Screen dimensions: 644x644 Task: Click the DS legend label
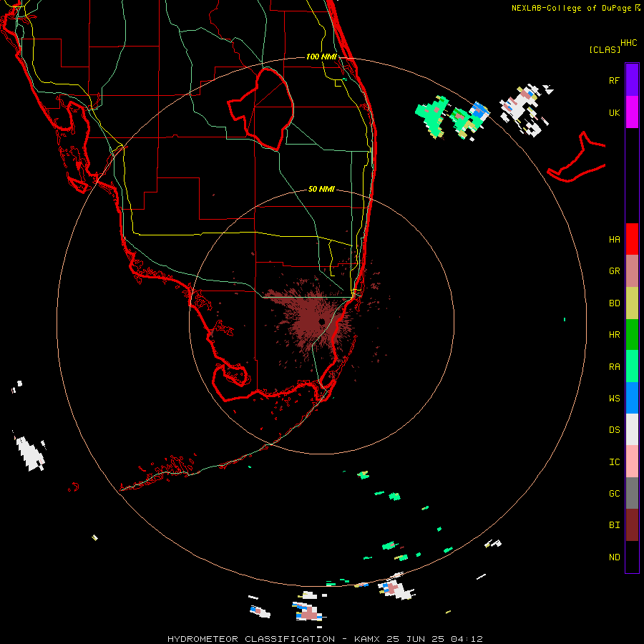tap(614, 430)
